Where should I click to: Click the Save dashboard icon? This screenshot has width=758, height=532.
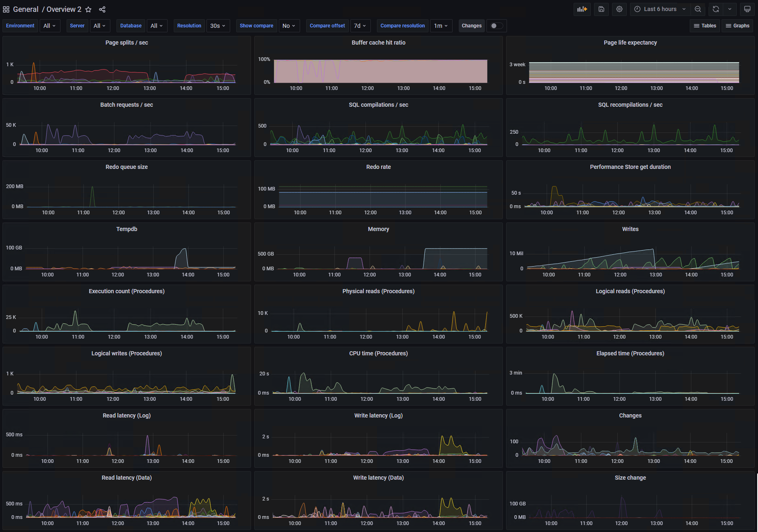(601, 9)
